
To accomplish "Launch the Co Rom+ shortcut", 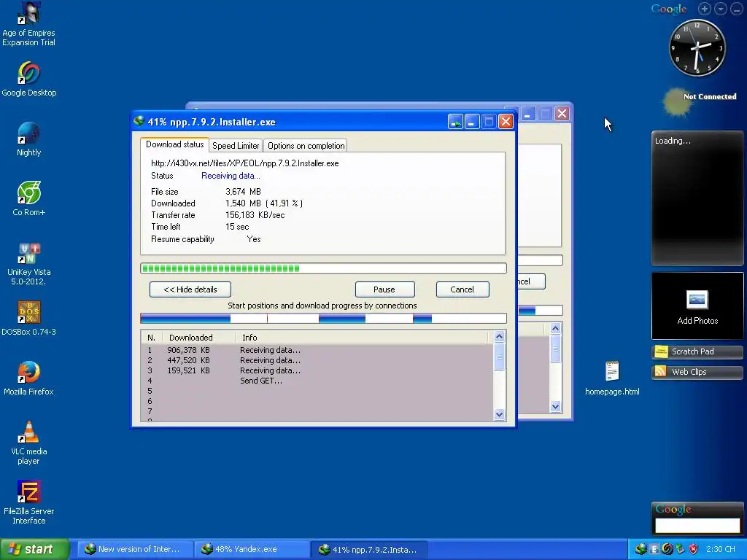I will [28, 192].
